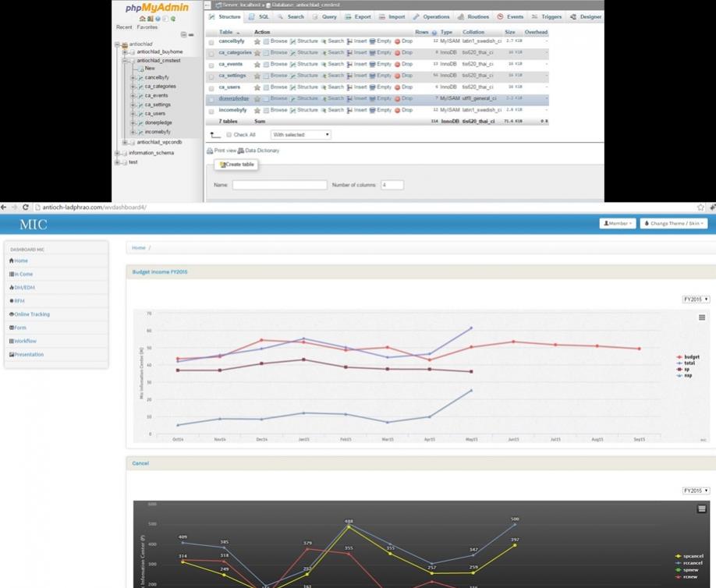Reload page in browser bar
Screen dimensions: 716x588
pos(26,207)
